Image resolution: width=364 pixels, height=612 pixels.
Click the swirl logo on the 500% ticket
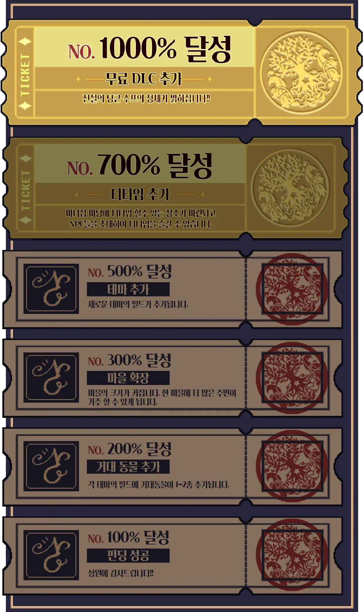tap(51, 289)
